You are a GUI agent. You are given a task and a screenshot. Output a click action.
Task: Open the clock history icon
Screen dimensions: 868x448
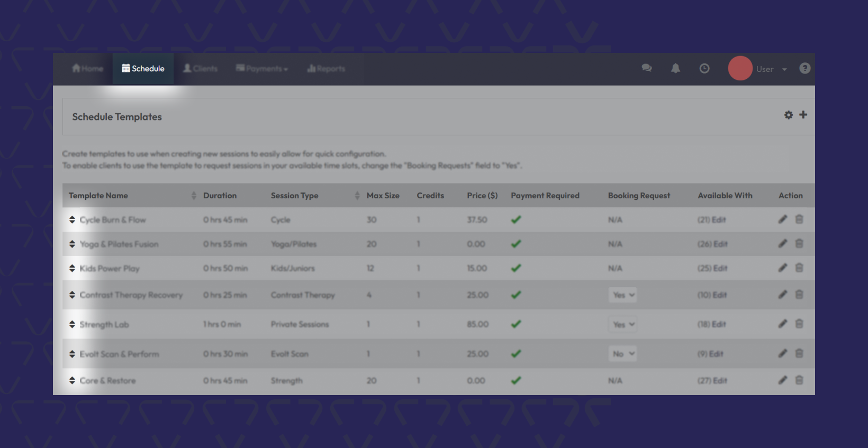(x=704, y=68)
